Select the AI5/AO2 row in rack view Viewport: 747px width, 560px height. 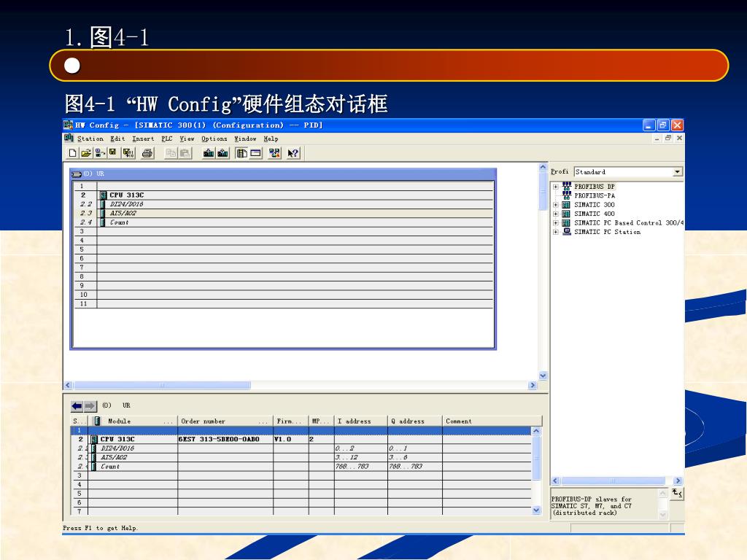284,214
